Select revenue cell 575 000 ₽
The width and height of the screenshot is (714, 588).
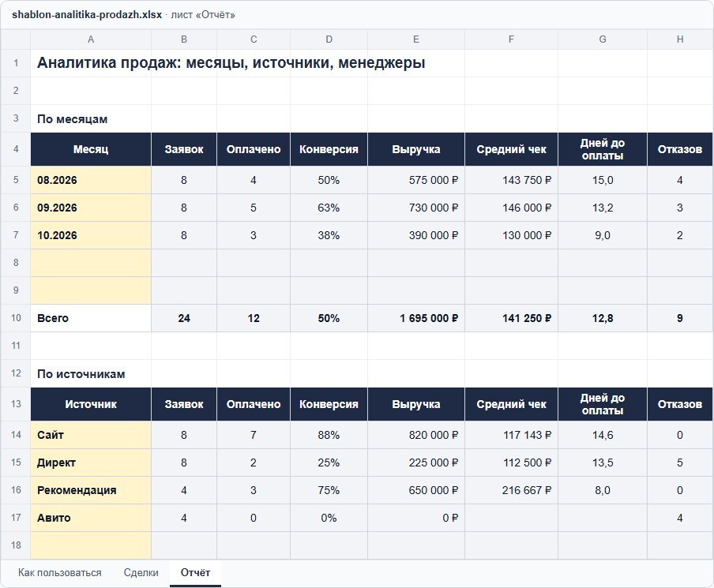coord(415,180)
